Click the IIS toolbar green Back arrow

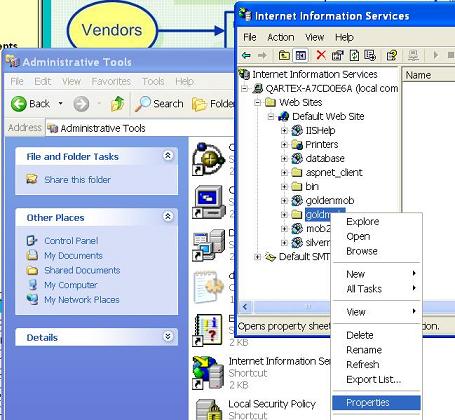click(x=246, y=55)
